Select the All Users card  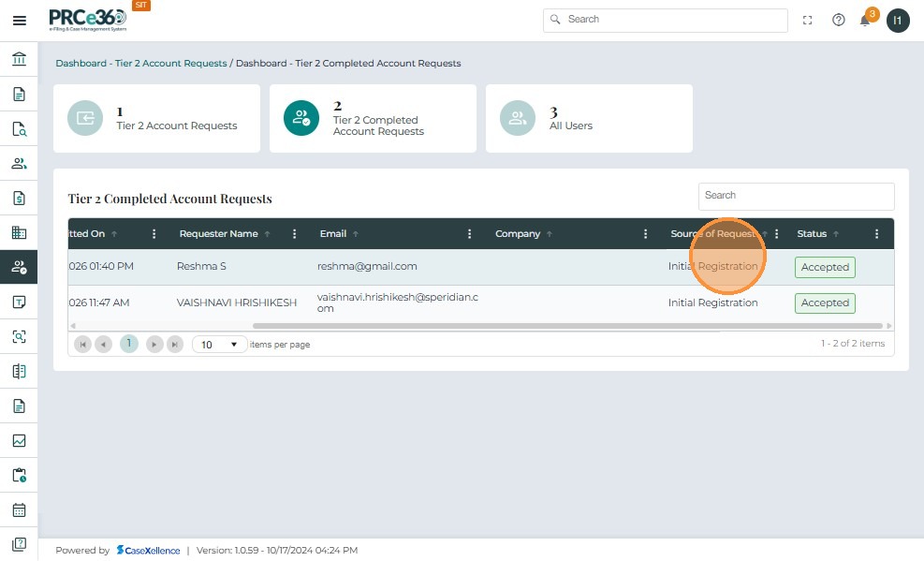coord(589,118)
